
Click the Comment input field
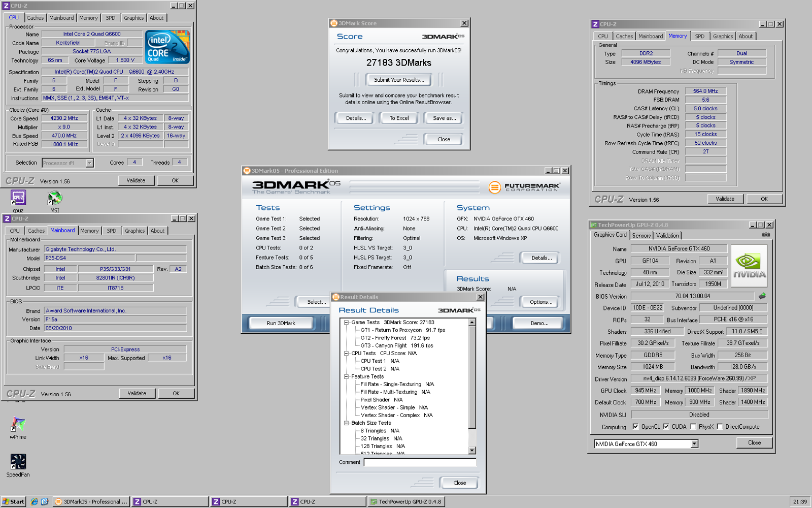[420, 462]
